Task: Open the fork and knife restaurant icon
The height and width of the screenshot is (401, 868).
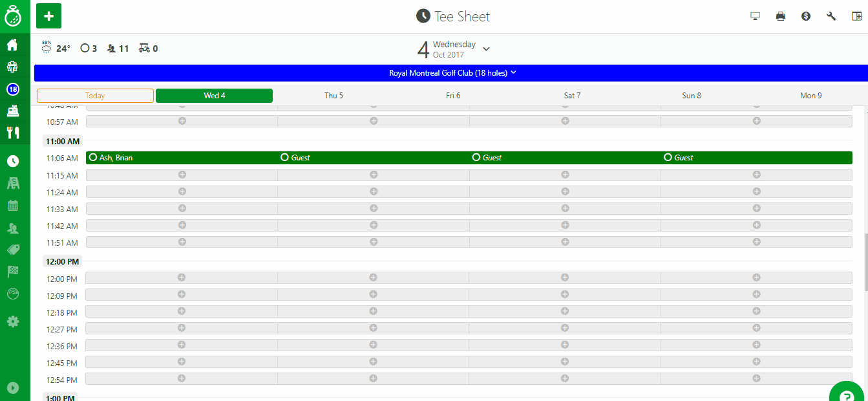Action: point(12,133)
